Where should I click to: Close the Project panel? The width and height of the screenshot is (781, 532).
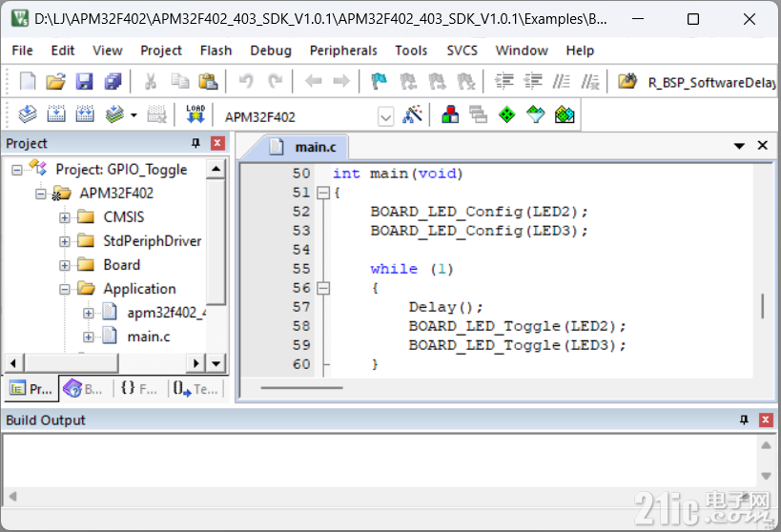[x=217, y=143]
